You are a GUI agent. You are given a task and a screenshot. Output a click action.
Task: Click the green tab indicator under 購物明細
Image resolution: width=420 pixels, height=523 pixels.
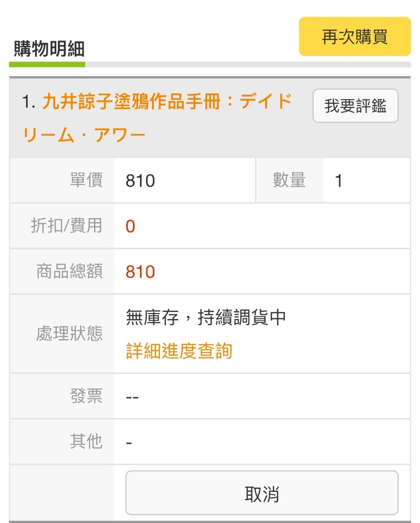click(47, 64)
